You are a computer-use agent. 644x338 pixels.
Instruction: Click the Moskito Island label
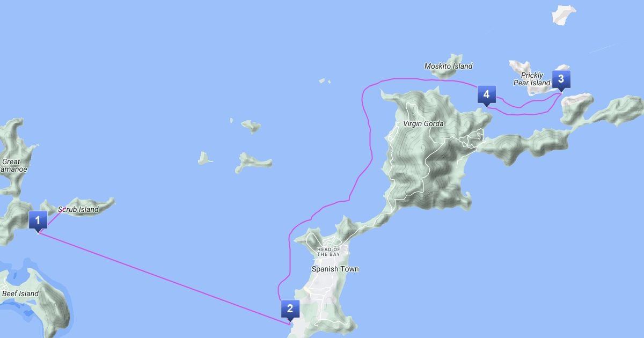point(449,66)
